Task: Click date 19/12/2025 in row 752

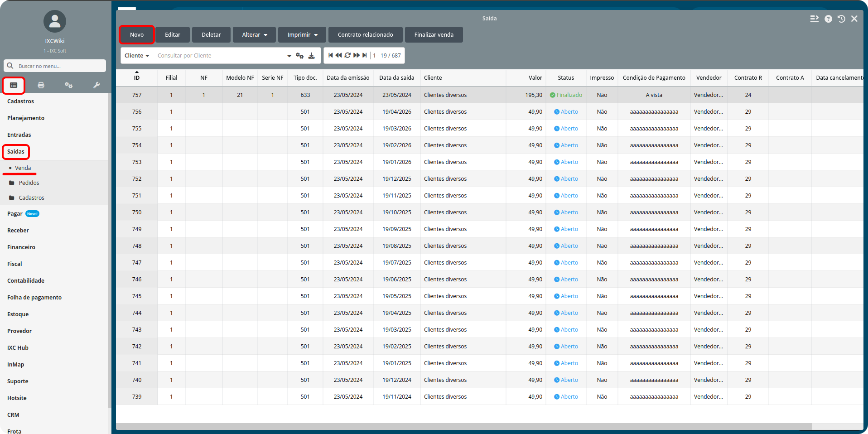Action: [x=397, y=179]
